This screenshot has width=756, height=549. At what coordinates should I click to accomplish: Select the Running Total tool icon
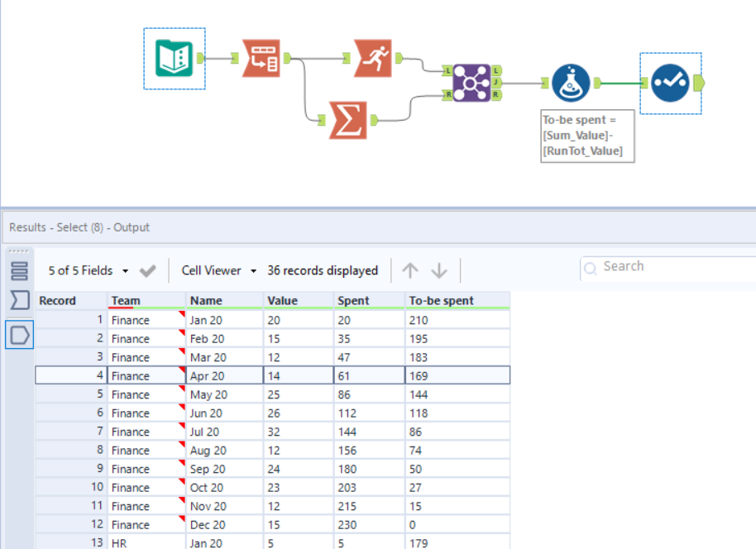373,59
